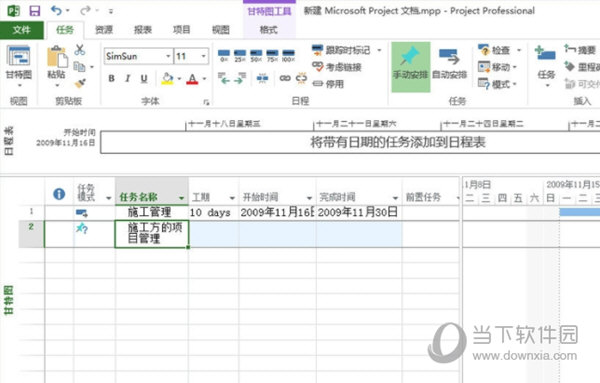Open the SimSun font name dropdown
600x383 pixels.
(168, 56)
